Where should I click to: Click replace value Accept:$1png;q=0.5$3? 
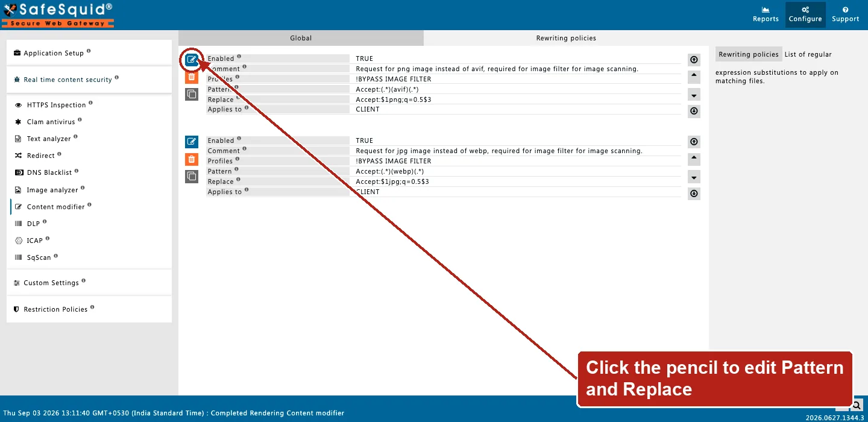coord(394,99)
